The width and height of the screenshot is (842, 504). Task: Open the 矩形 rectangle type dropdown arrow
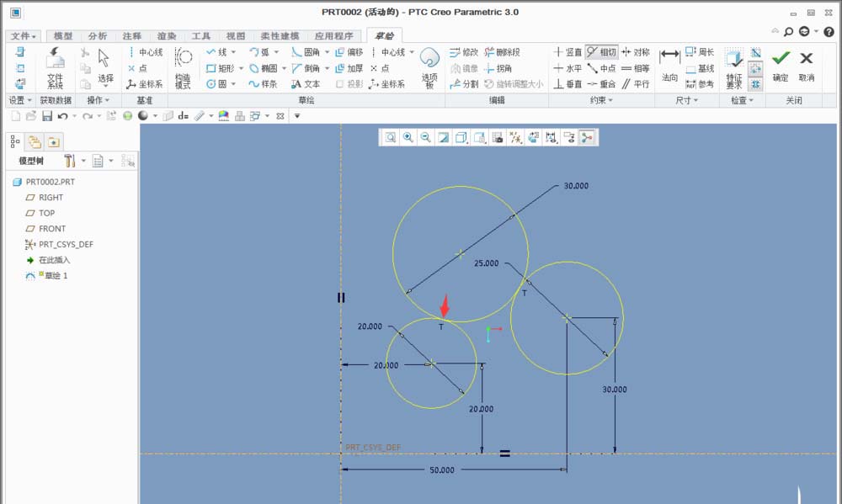[241, 68]
